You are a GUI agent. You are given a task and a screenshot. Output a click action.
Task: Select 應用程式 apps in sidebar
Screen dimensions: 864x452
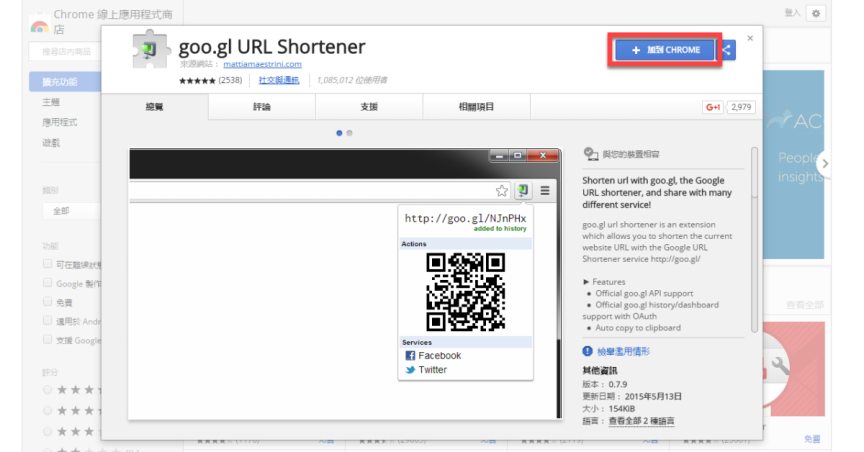[x=60, y=122]
